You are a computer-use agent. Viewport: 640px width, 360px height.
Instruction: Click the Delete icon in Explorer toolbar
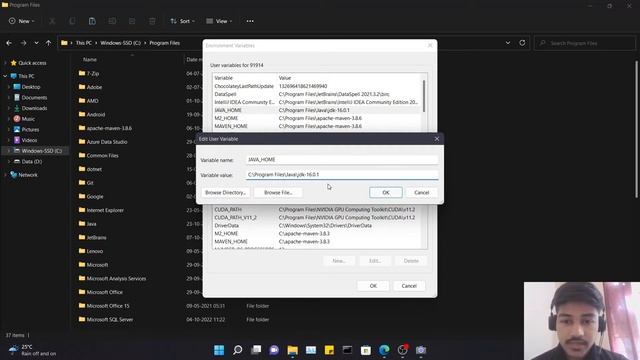[x=152, y=21]
